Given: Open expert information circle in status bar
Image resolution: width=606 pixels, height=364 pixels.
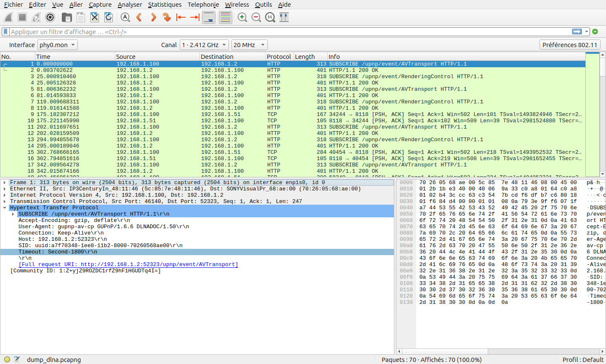Looking at the screenshot, I should click(x=7, y=359).
